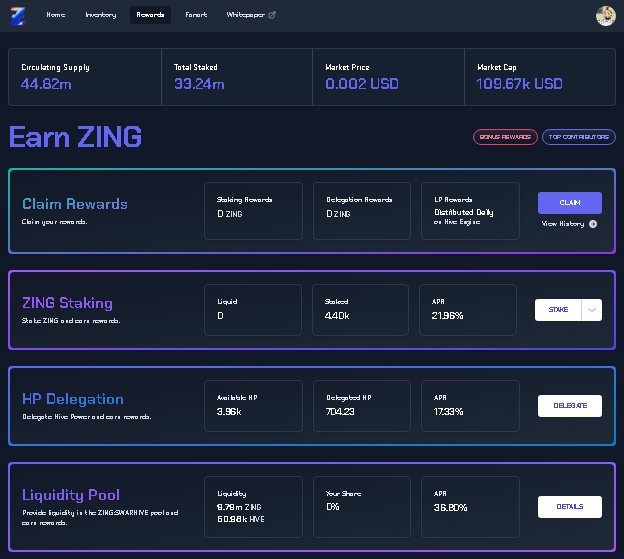Select the Rewards tab
The width and height of the screenshot is (624, 559).
pyautogui.click(x=150, y=15)
